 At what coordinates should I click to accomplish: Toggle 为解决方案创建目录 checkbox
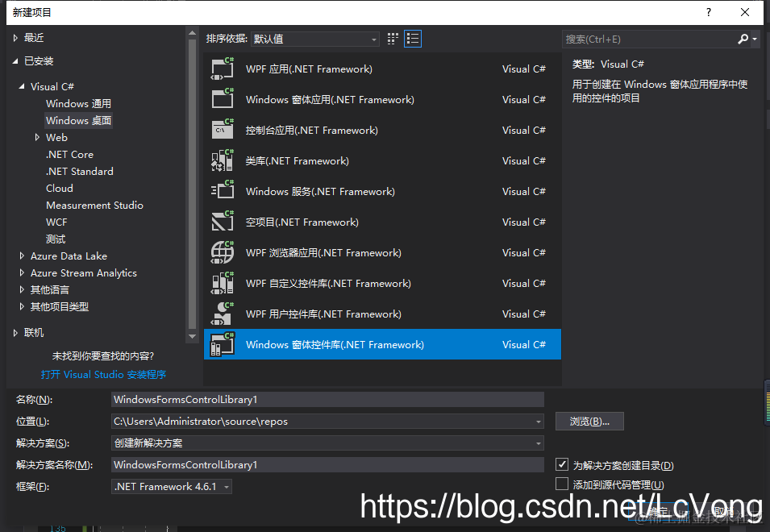pyautogui.click(x=562, y=464)
